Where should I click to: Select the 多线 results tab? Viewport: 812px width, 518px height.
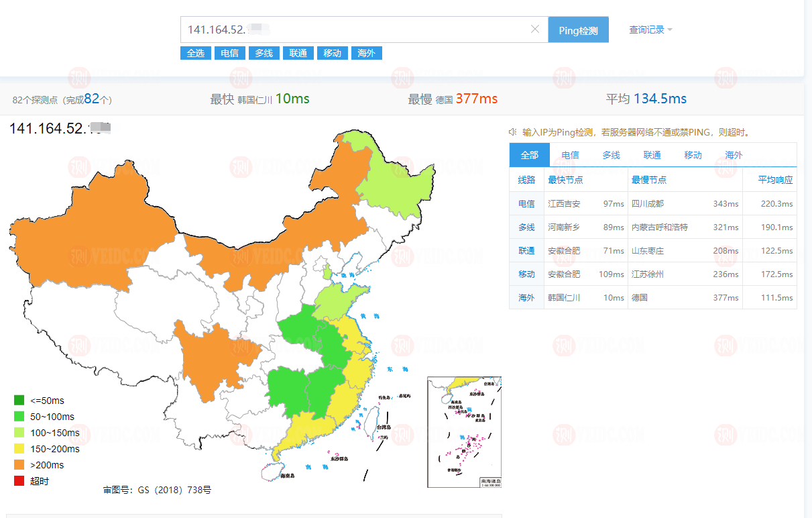[611, 154]
